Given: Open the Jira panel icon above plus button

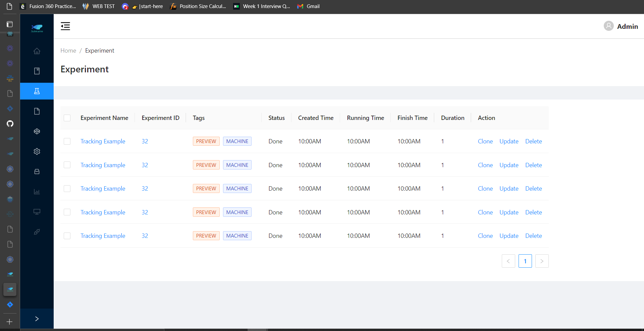Looking at the screenshot, I should (x=10, y=305).
